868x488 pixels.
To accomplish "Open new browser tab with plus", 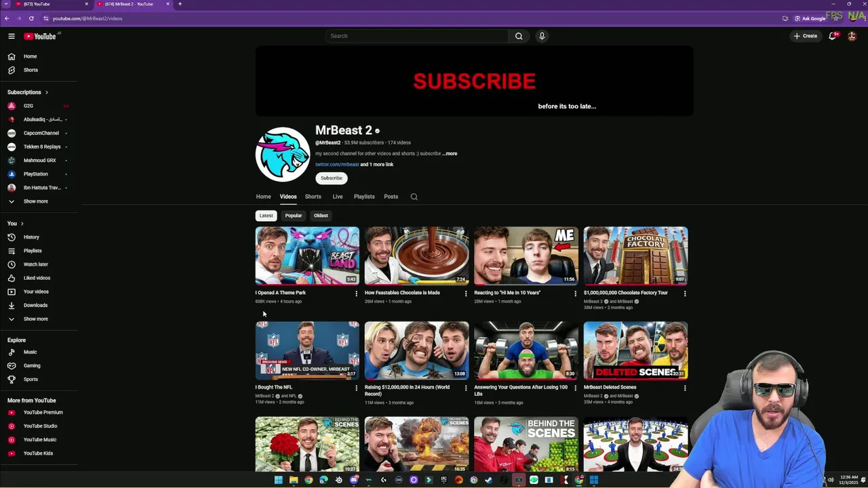I will [x=180, y=4].
